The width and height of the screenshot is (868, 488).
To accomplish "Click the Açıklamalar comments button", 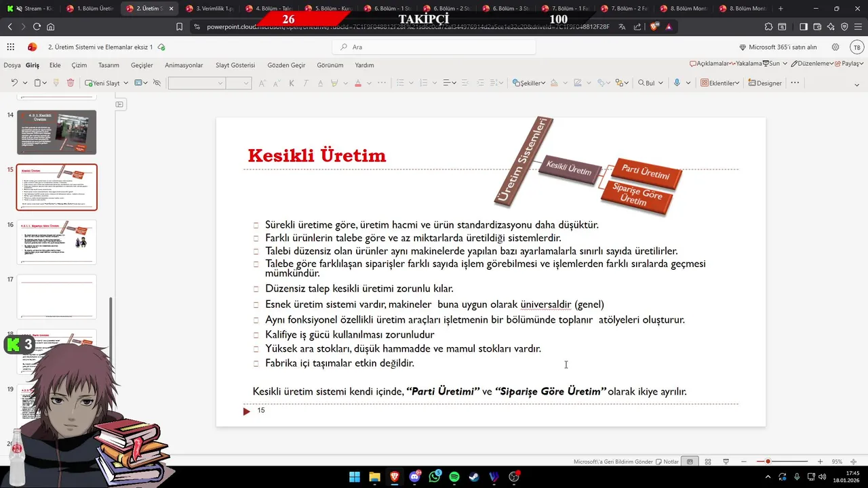I will point(709,63).
